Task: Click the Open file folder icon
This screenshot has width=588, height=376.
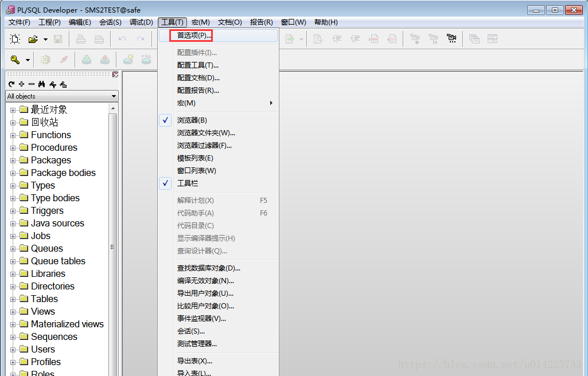Action: pyautogui.click(x=33, y=39)
